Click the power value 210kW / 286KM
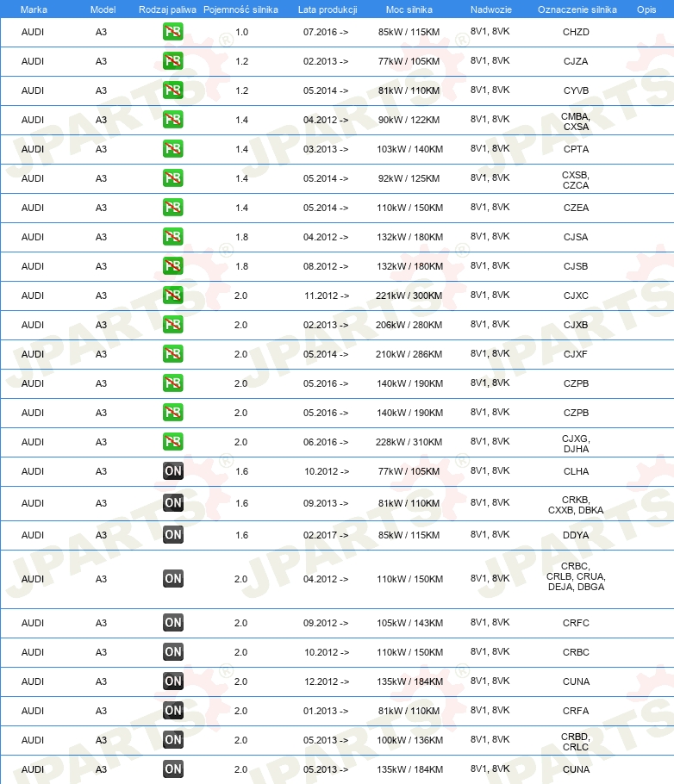The image size is (674, 784). point(409,354)
